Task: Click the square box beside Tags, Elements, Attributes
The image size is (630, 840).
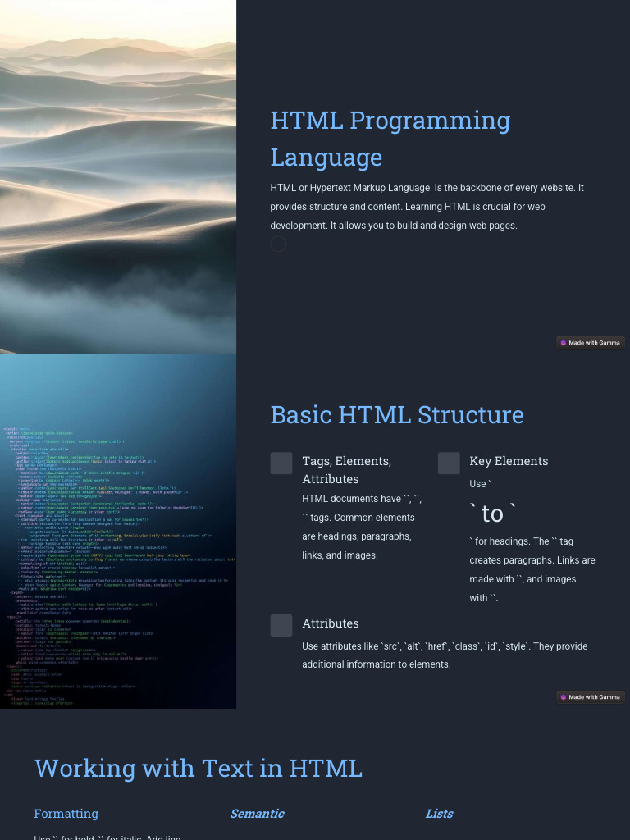Action: point(281,463)
